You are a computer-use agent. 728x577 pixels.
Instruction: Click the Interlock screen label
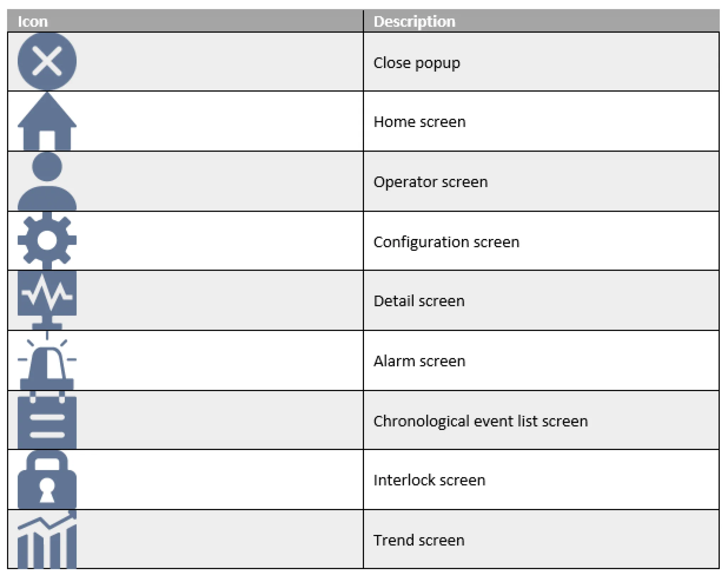pyautogui.click(x=429, y=480)
